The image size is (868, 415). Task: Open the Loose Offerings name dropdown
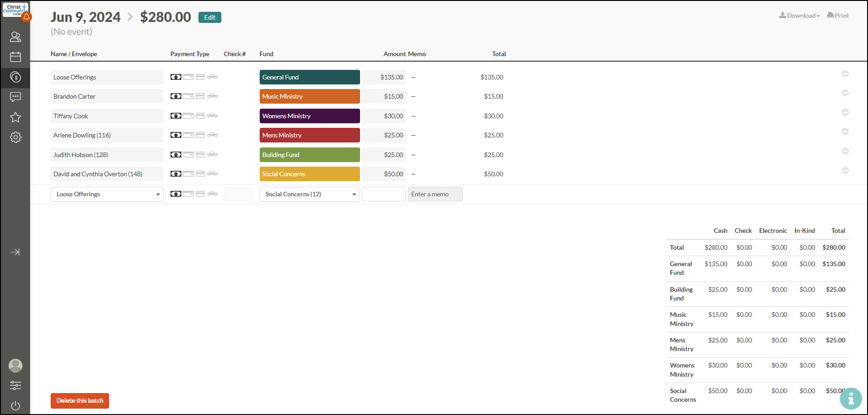pyautogui.click(x=107, y=194)
